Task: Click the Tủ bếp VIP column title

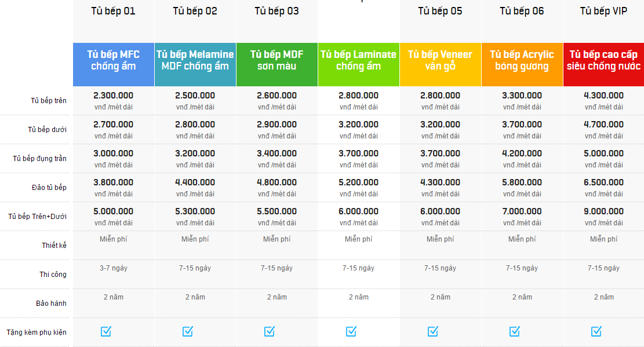Action: (x=603, y=11)
